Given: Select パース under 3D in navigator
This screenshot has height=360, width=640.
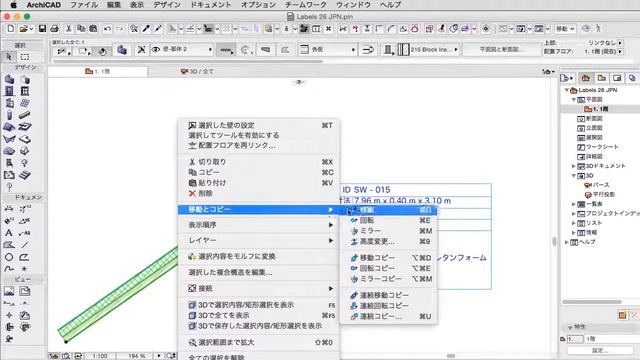Looking at the screenshot, I should coord(597,185).
